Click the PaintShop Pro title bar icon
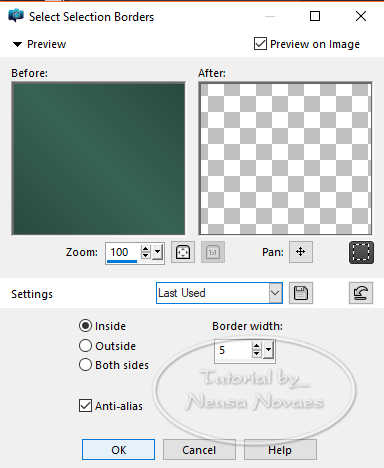384x468 pixels. pyautogui.click(x=16, y=16)
